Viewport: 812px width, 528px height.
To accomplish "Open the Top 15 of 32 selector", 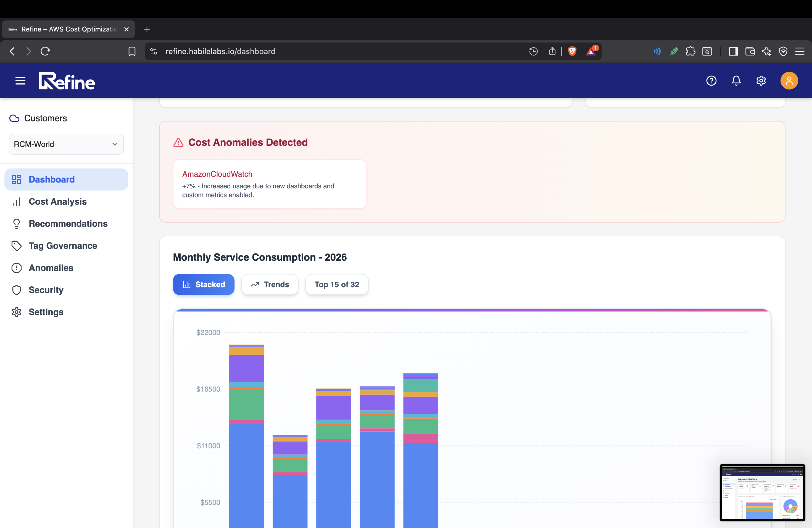I will pos(337,284).
